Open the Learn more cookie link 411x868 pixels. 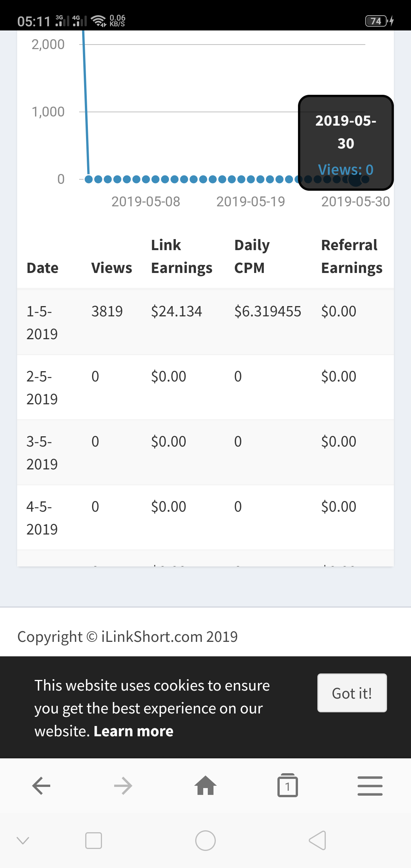tap(133, 731)
